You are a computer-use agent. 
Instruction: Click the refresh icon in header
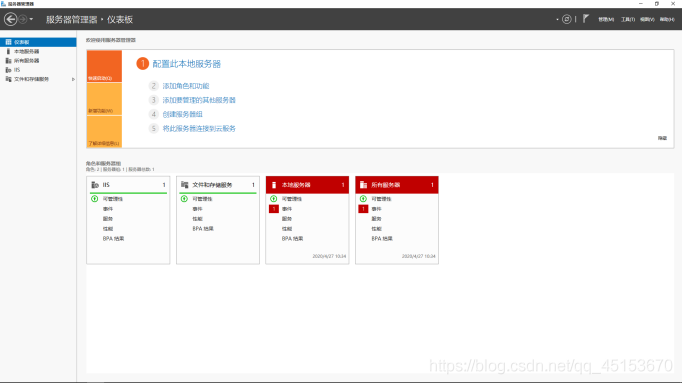pyautogui.click(x=566, y=19)
